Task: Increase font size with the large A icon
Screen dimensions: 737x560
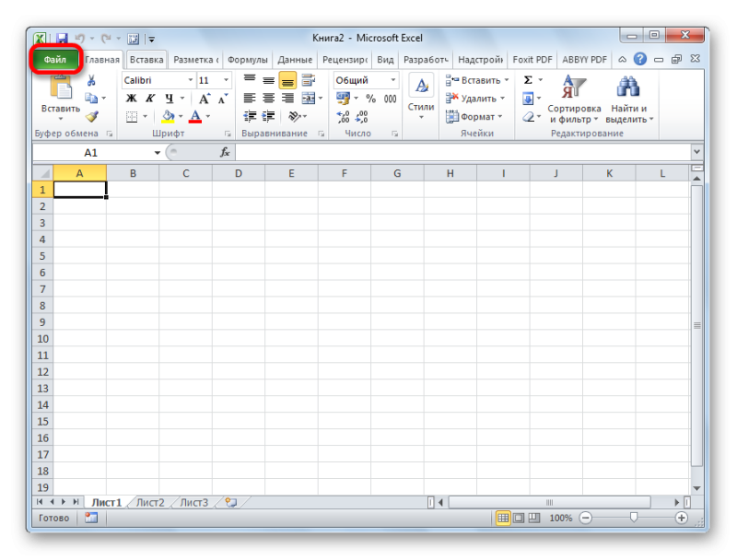Action: pyautogui.click(x=205, y=99)
